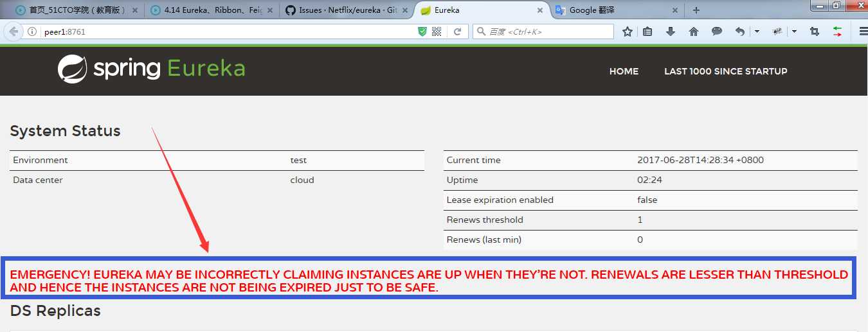Click the browser back arrow button
Screen dimensions: 868x332
pos(14,31)
